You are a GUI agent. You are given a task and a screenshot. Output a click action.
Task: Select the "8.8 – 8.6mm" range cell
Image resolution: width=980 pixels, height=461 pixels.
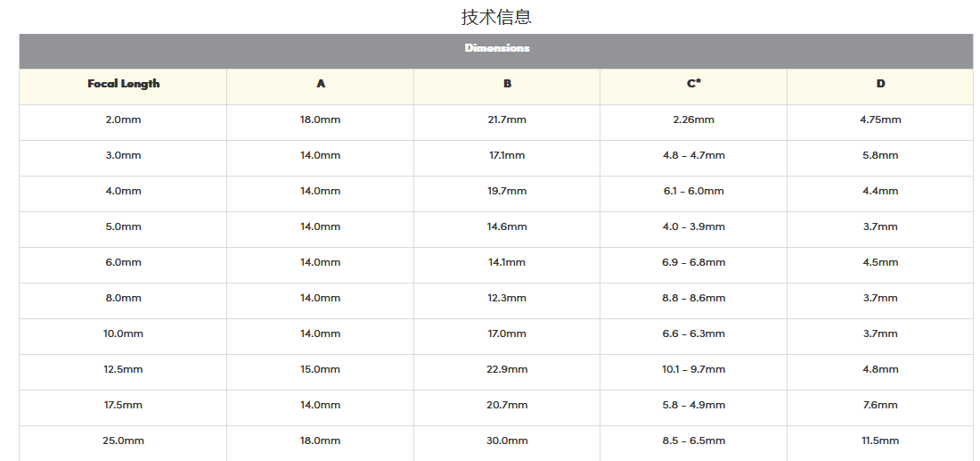tap(693, 298)
